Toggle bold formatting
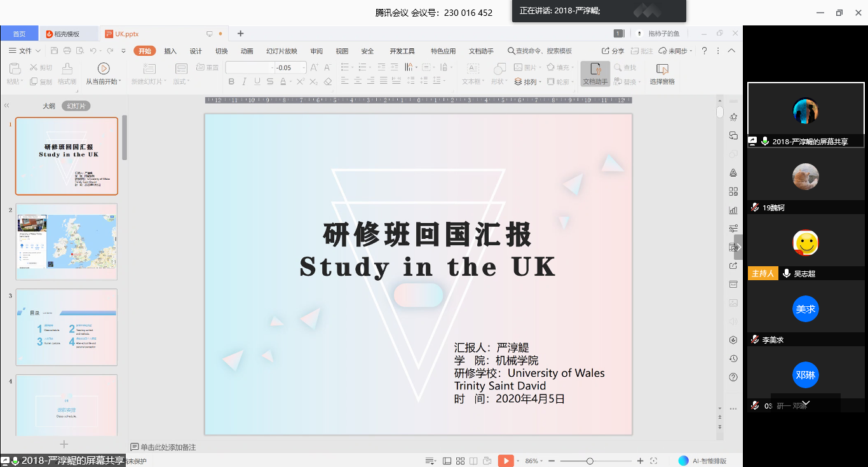This screenshot has width=868, height=467. (231, 81)
